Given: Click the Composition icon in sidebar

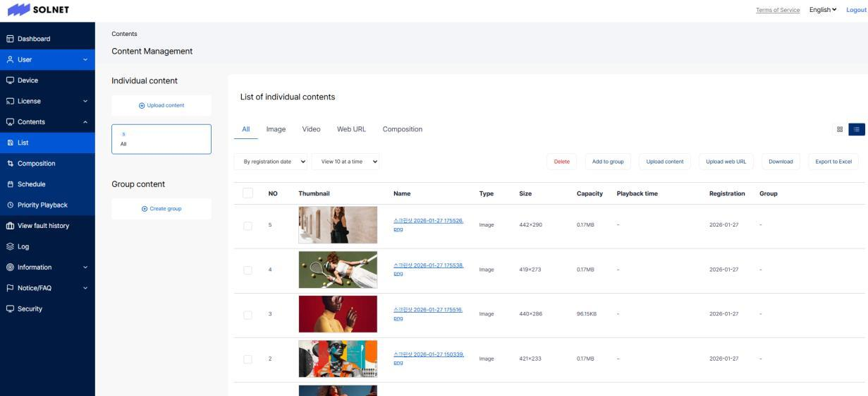Looking at the screenshot, I should pyautogui.click(x=10, y=163).
